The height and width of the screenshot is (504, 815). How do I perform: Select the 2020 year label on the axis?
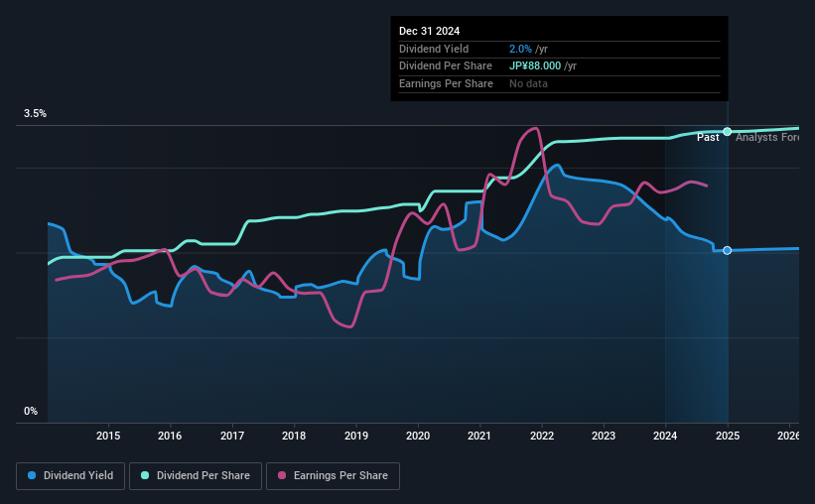[418, 436]
